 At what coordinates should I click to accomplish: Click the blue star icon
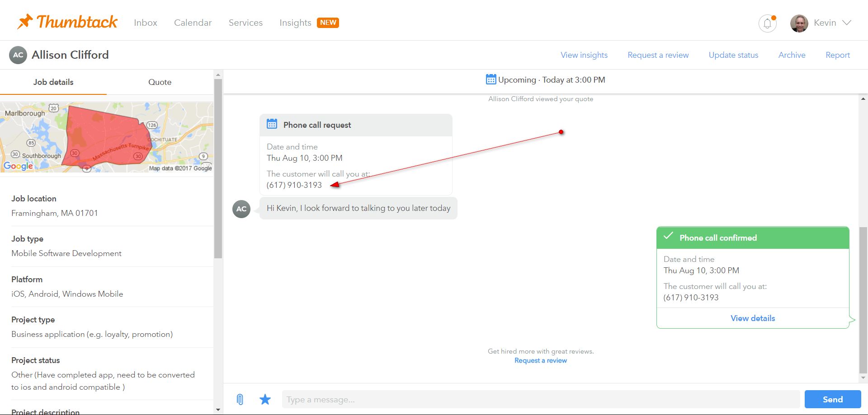(x=265, y=399)
